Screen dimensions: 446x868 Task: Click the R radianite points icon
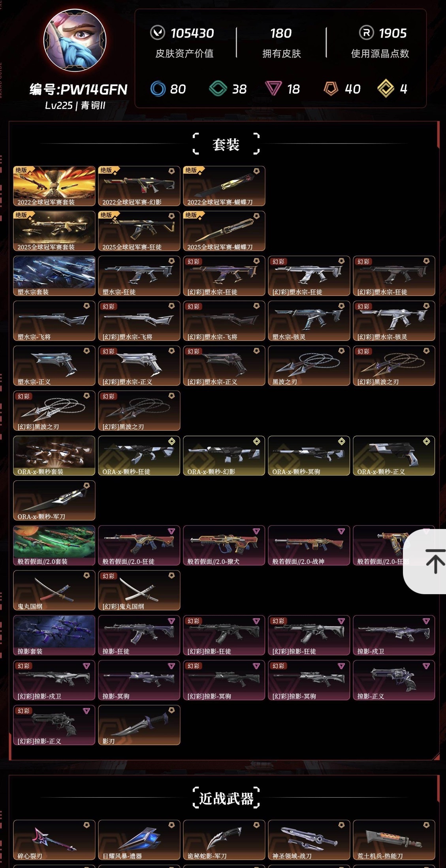366,33
